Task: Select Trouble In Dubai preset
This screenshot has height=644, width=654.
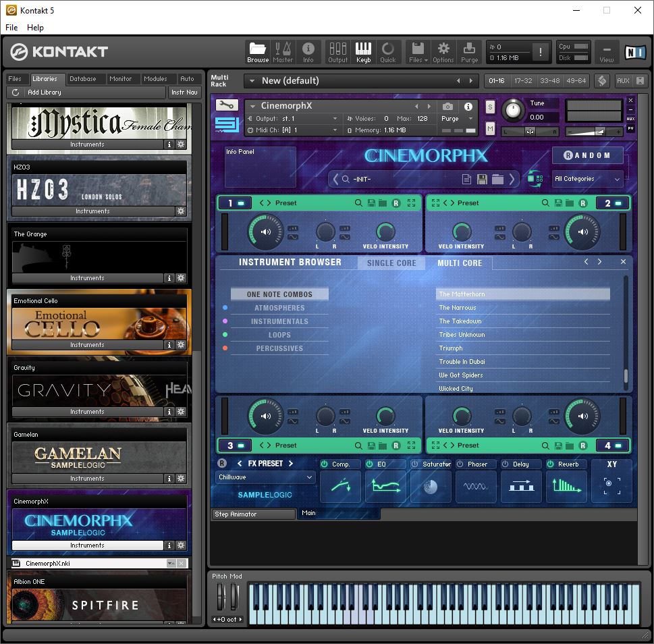Action: pyautogui.click(x=524, y=362)
